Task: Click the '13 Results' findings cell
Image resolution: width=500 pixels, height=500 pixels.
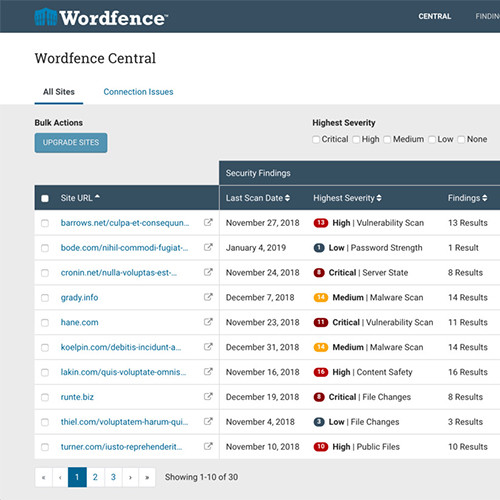Action: [x=468, y=223]
